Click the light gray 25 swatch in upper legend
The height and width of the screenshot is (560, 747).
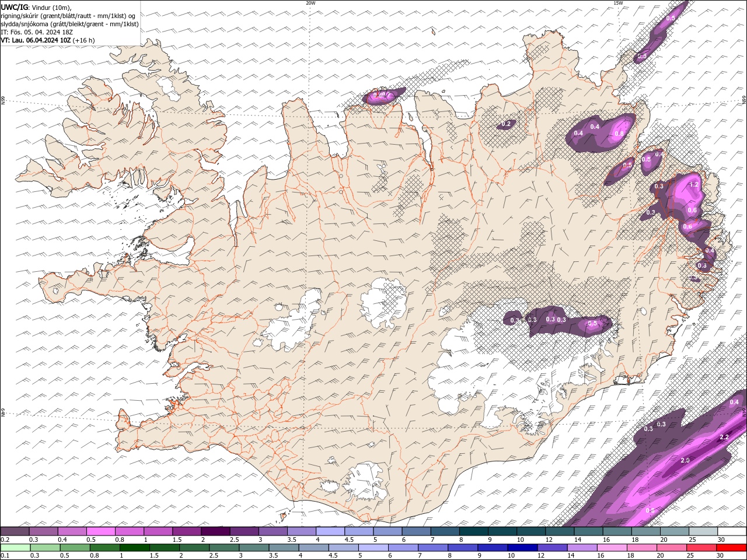pyautogui.click(x=703, y=531)
